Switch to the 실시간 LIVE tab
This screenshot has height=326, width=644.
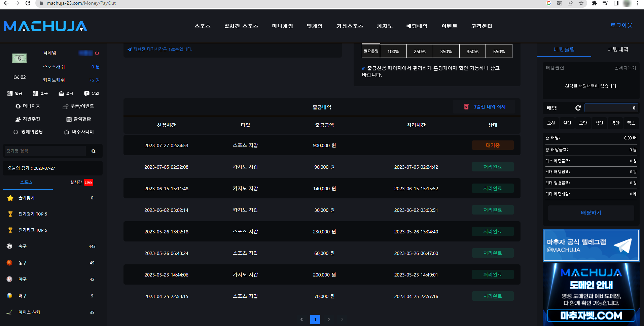click(81, 182)
